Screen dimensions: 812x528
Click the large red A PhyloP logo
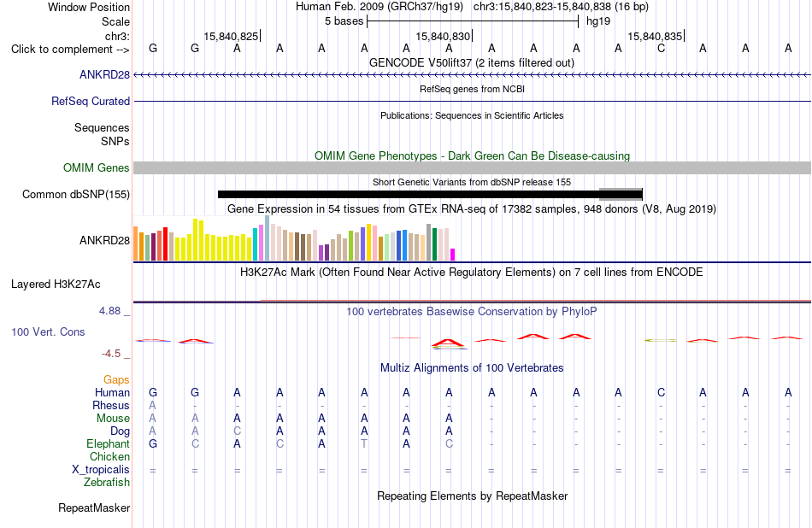tap(449, 343)
